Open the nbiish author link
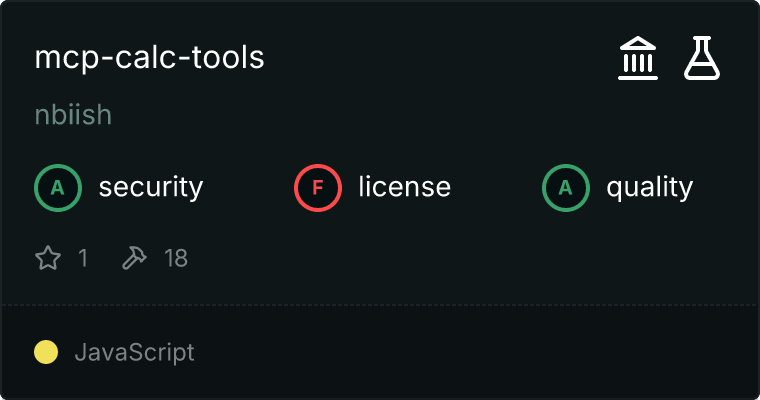The width and height of the screenshot is (760, 400). pyautogui.click(x=73, y=115)
